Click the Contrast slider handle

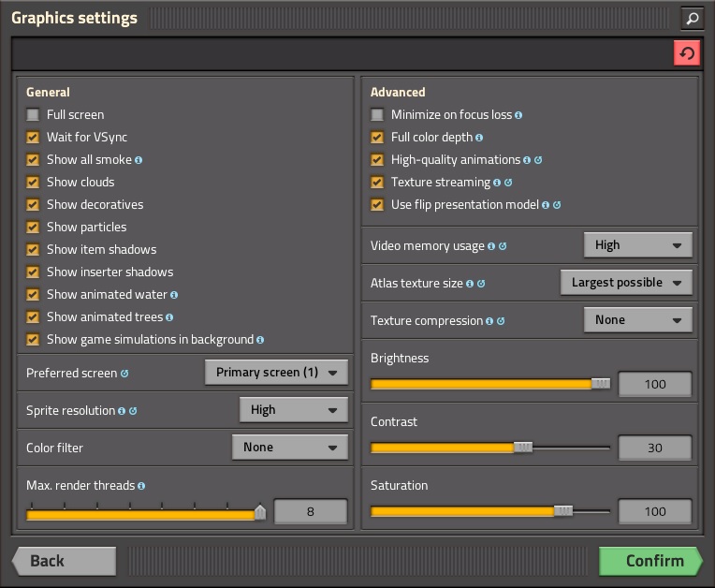(x=523, y=448)
